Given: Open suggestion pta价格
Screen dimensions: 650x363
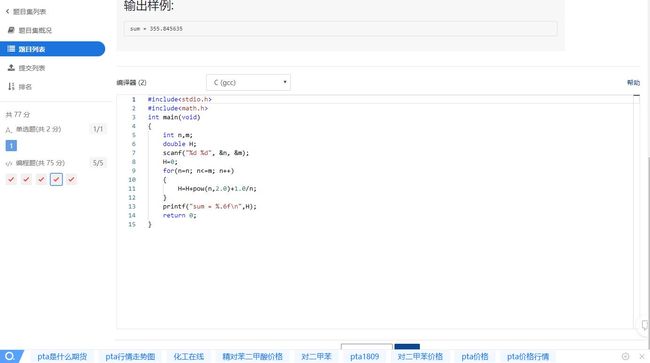Looking at the screenshot, I should 475,356.
